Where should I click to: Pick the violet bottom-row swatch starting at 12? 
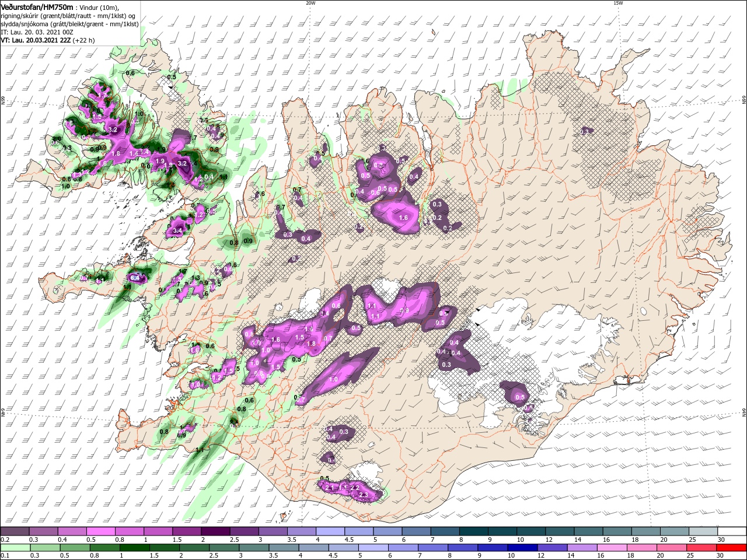pyautogui.click(x=553, y=547)
